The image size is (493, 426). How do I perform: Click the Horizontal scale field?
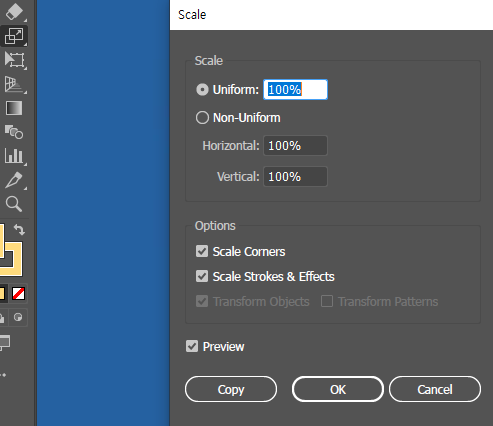point(295,145)
